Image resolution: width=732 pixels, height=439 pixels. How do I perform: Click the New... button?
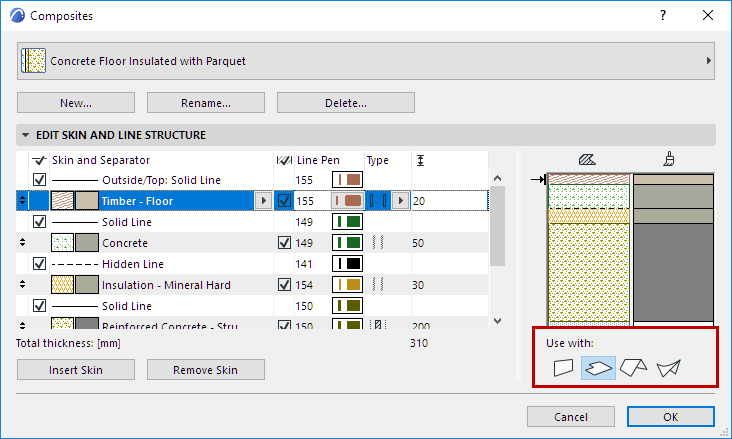[76, 103]
